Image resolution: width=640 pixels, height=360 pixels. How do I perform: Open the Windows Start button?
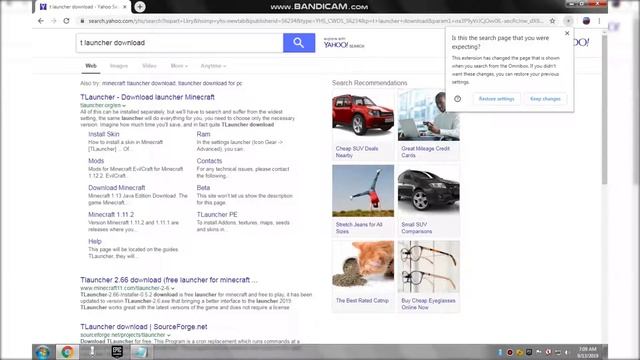[42, 352]
